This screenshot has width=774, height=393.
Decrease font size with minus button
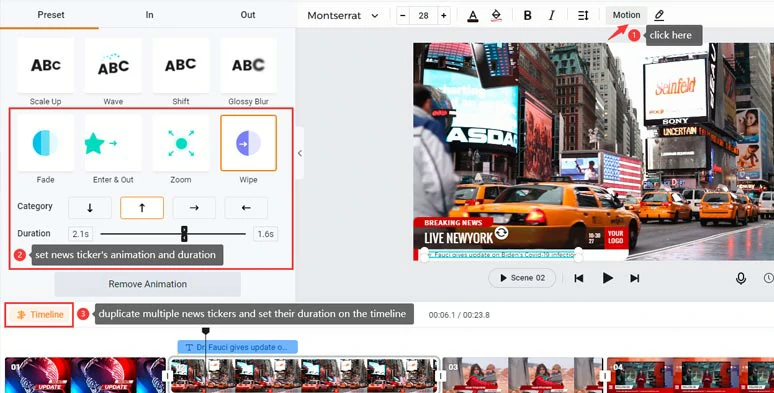403,16
